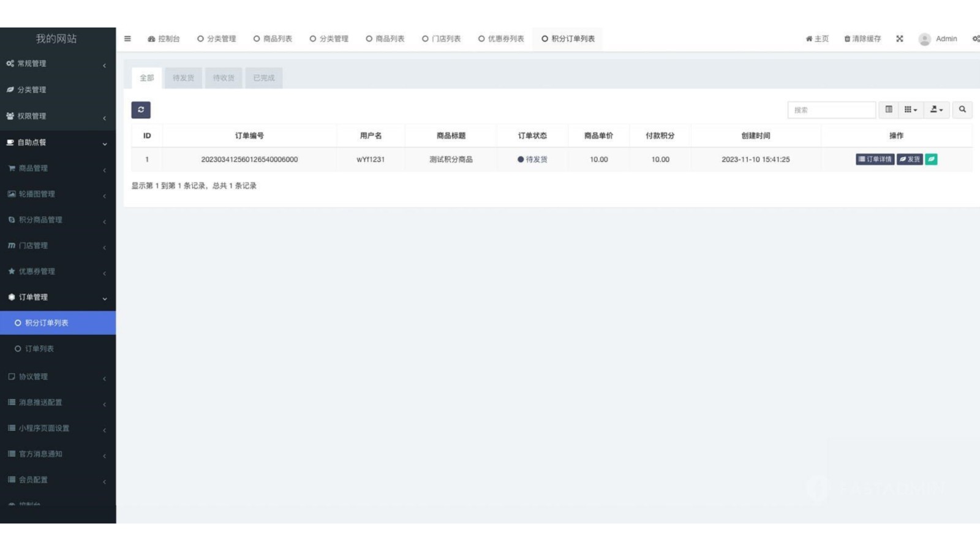The width and height of the screenshot is (980, 551).
Task: Sort by the ID column header
Action: point(147,135)
